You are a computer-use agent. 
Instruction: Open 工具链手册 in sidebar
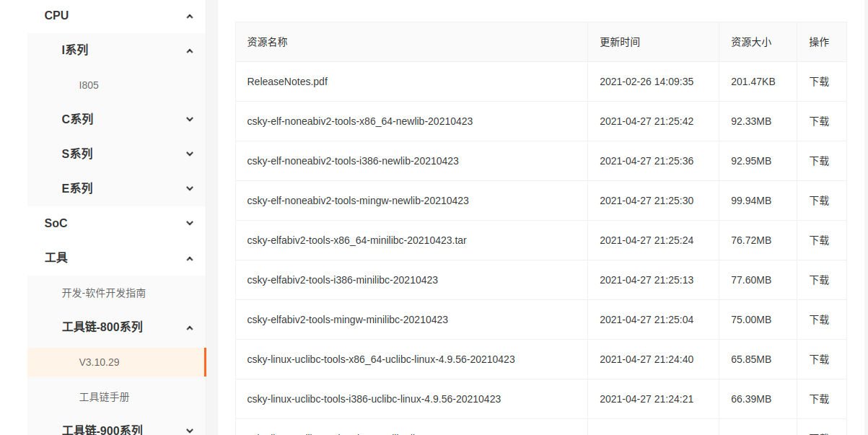[104, 397]
